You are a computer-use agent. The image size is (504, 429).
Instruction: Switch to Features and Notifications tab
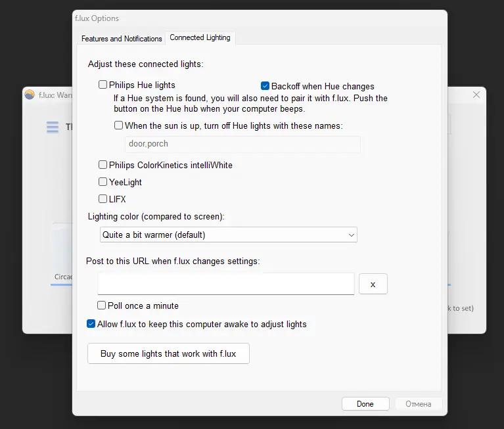coord(122,39)
